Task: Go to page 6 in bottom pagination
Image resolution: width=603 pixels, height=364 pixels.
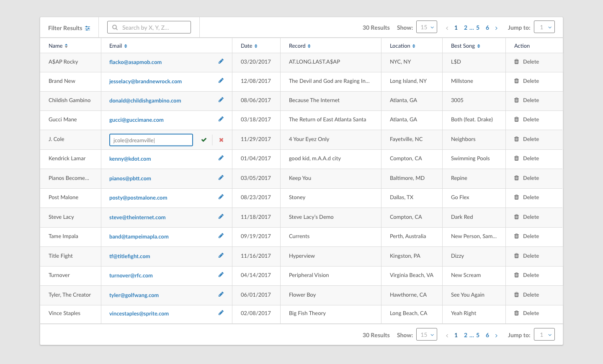Action: coord(487,335)
